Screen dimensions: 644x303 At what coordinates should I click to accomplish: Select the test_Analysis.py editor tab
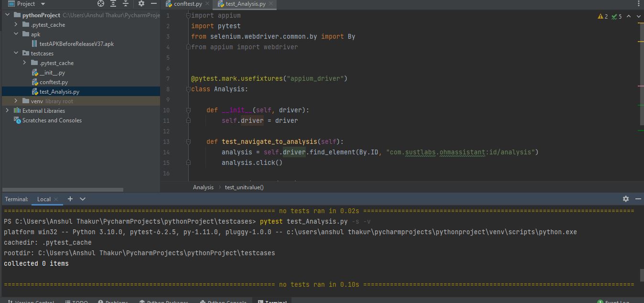tap(246, 4)
